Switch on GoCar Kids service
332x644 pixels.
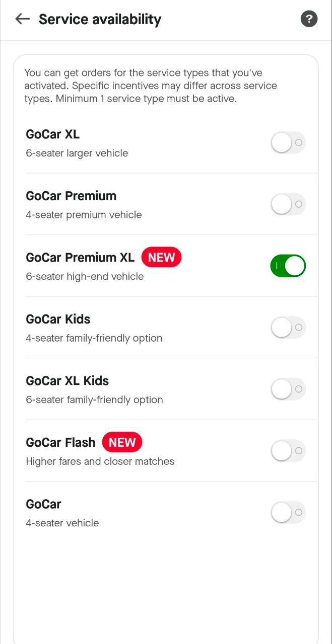coord(288,328)
